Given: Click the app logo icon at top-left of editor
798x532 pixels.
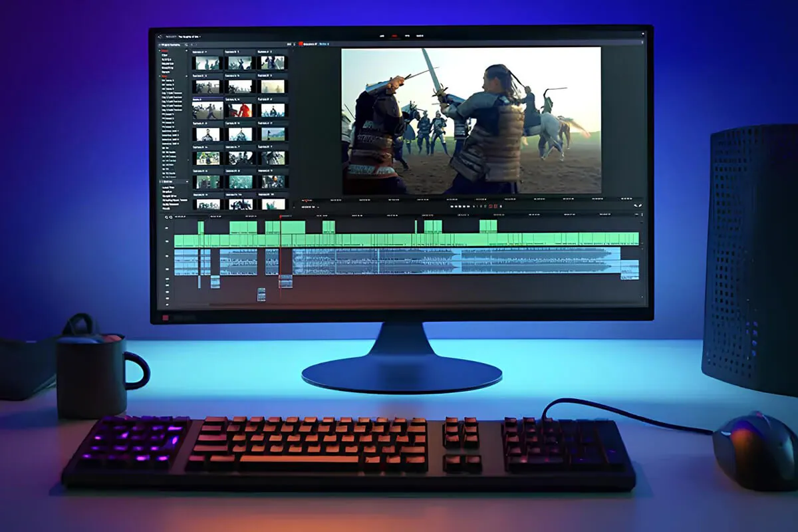Looking at the screenshot, I should tap(160, 37).
